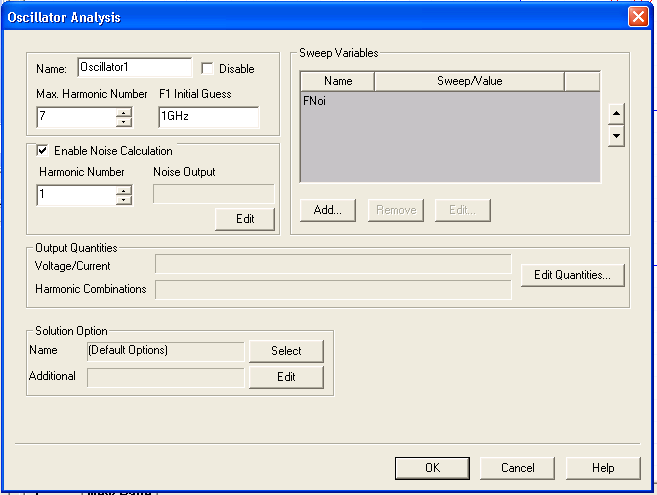
Task: Toggle the Disable checkbox
Action: click(x=208, y=69)
